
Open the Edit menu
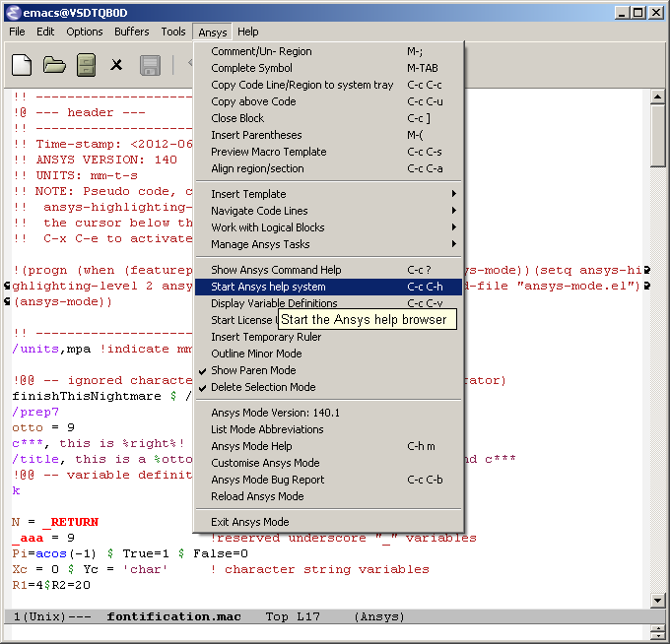click(45, 32)
